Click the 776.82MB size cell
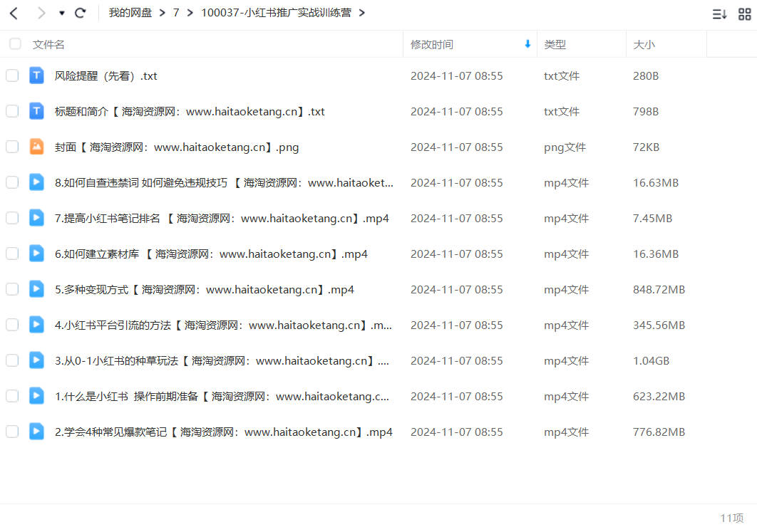Image resolution: width=757 pixels, height=532 pixels. pyautogui.click(x=659, y=432)
